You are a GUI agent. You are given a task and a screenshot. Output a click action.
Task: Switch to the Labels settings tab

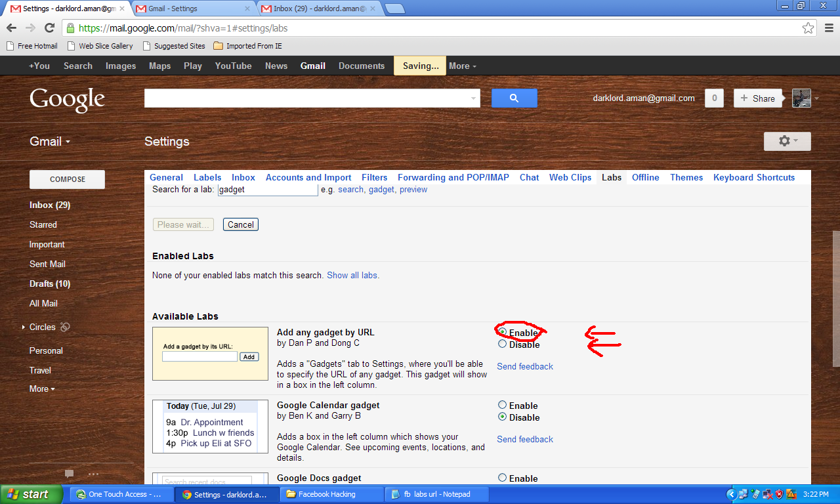[207, 177]
